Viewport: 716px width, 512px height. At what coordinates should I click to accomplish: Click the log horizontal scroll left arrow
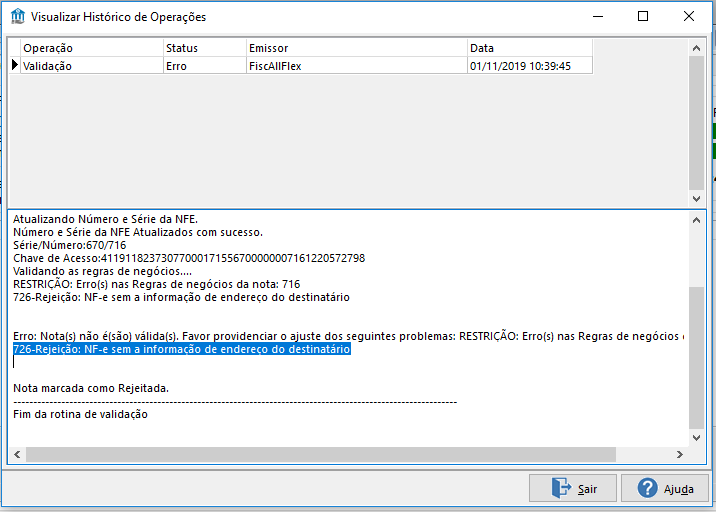click(x=17, y=454)
